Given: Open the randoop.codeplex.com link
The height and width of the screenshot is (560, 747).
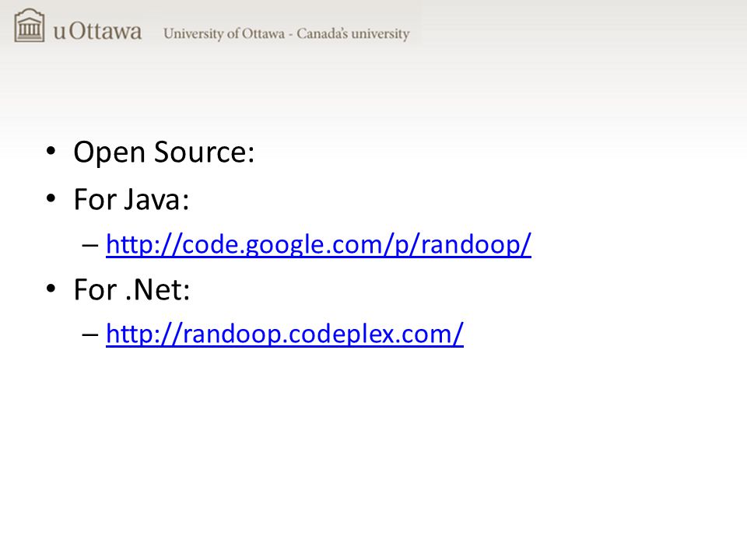Looking at the screenshot, I should click(x=285, y=334).
